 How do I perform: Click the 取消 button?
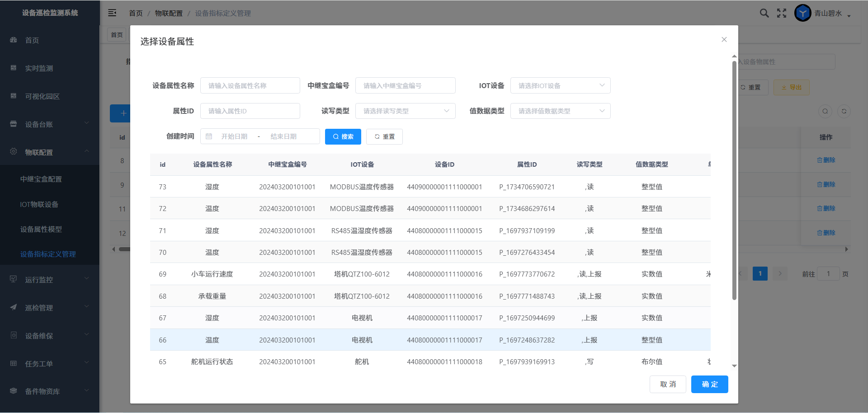point(668,384)
